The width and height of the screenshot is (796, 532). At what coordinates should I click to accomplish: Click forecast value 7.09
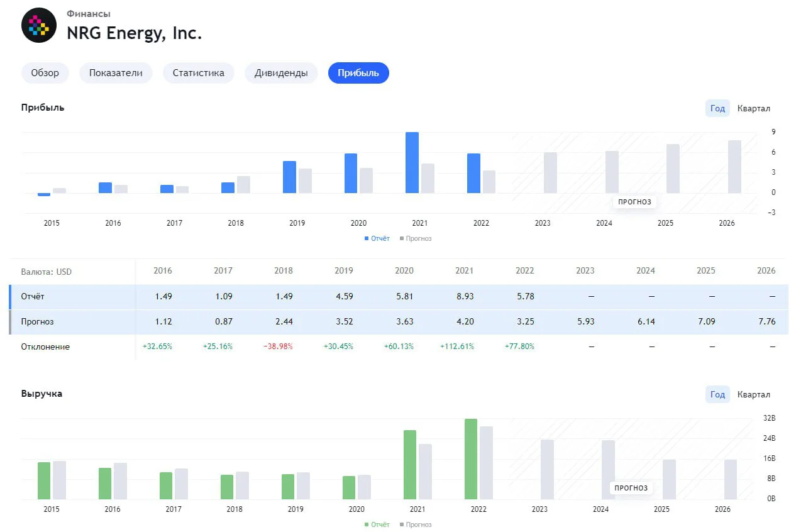click(x=706, y=321)
